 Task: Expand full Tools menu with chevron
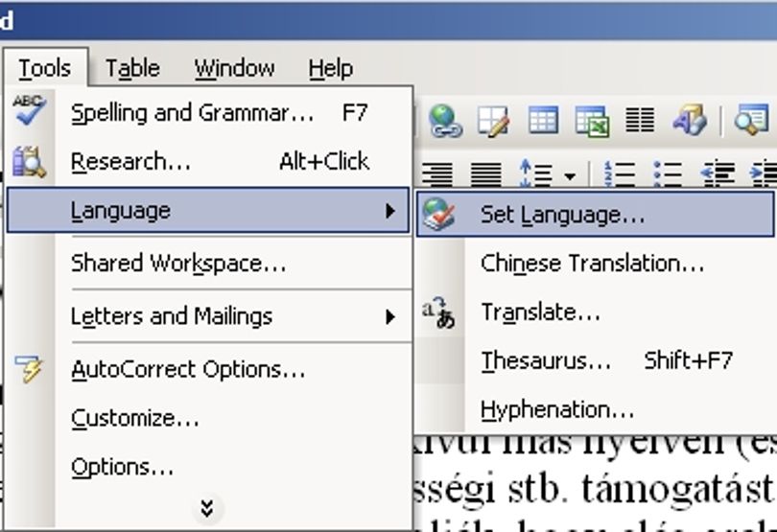coord(207,508)
